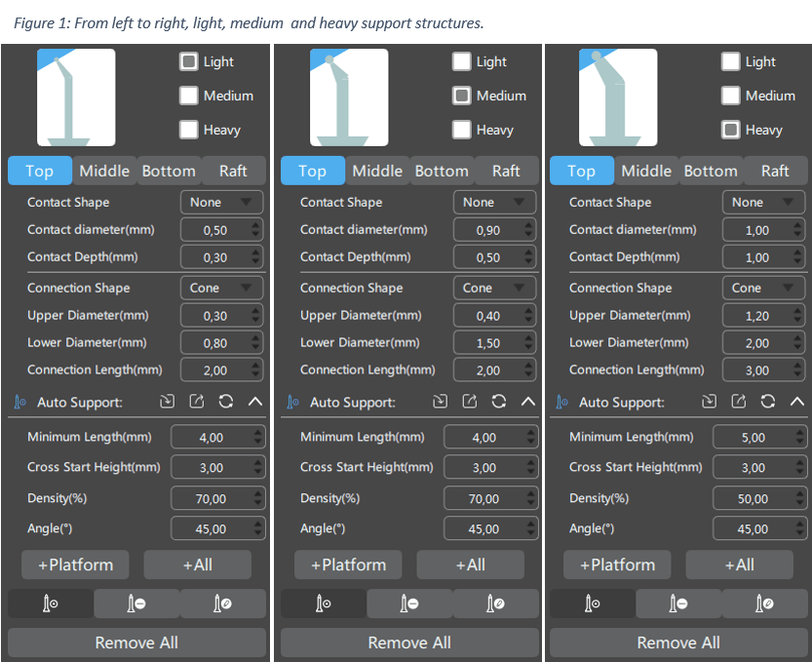Open the Raft tab in the Heavy panel
Screen dimensions: 812x662
775,171
